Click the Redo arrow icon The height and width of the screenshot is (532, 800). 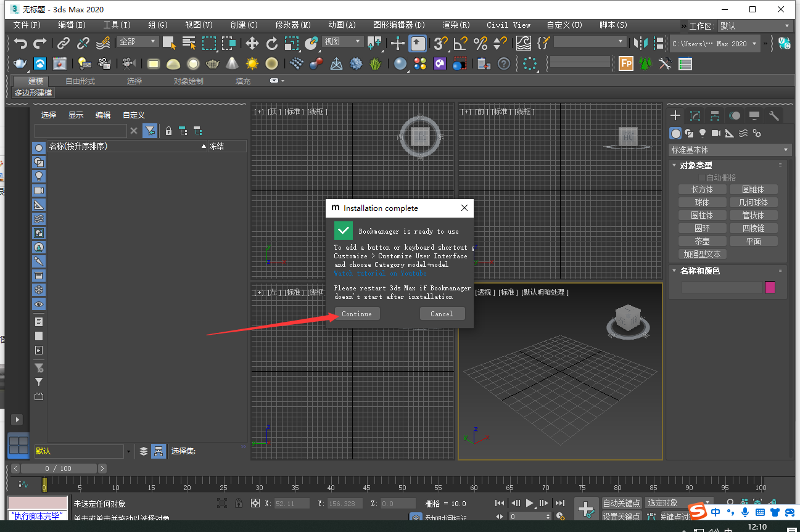(x=40, y=43)
